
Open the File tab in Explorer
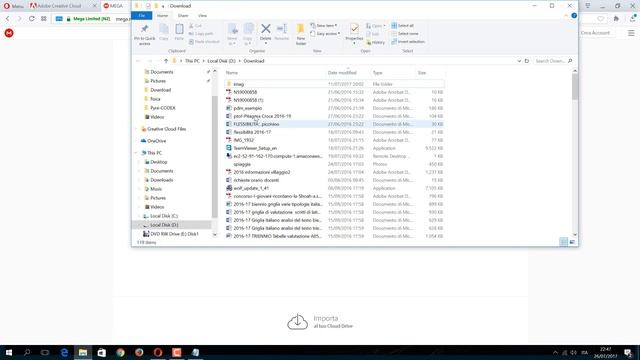point(142,16)
